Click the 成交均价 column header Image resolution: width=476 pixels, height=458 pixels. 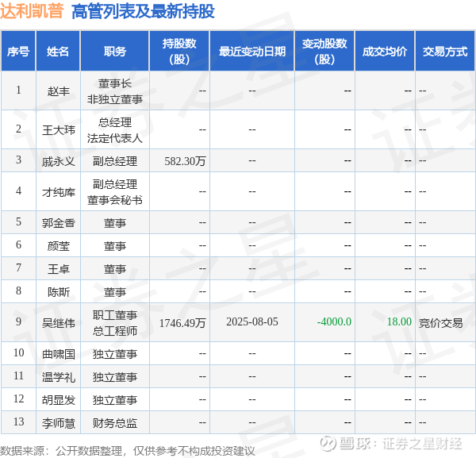click(x=385, y=51)
